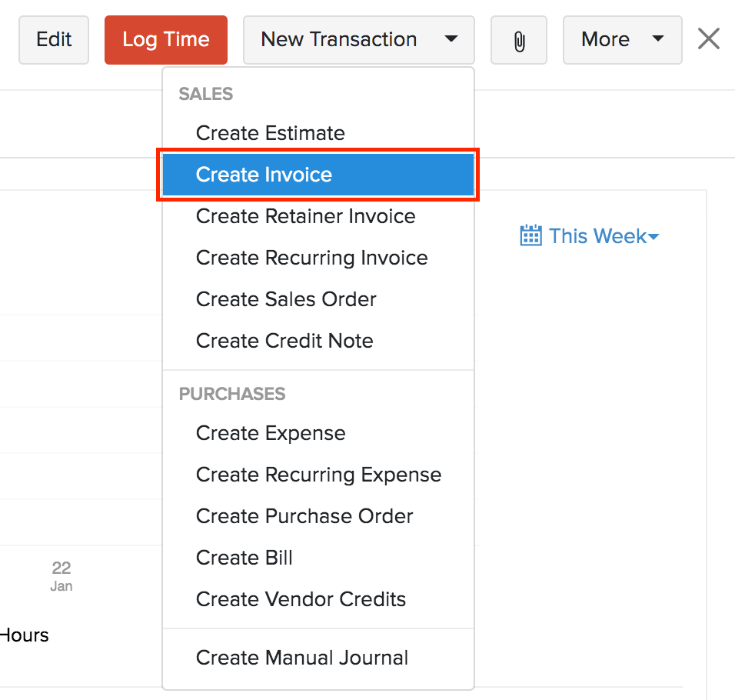Image resolution: width=735 pixels, height=700 pixels.
Task: Click the Edit button
Action: click(53, 39)
